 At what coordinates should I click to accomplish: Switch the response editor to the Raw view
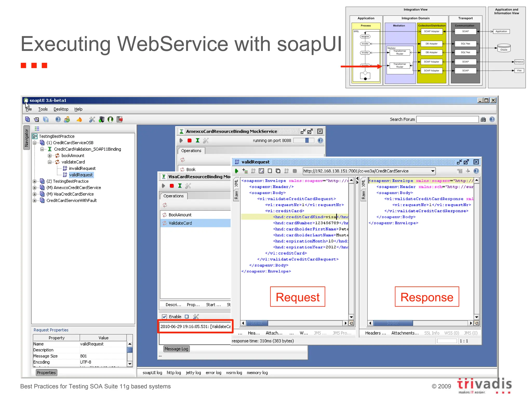(363, 195)
